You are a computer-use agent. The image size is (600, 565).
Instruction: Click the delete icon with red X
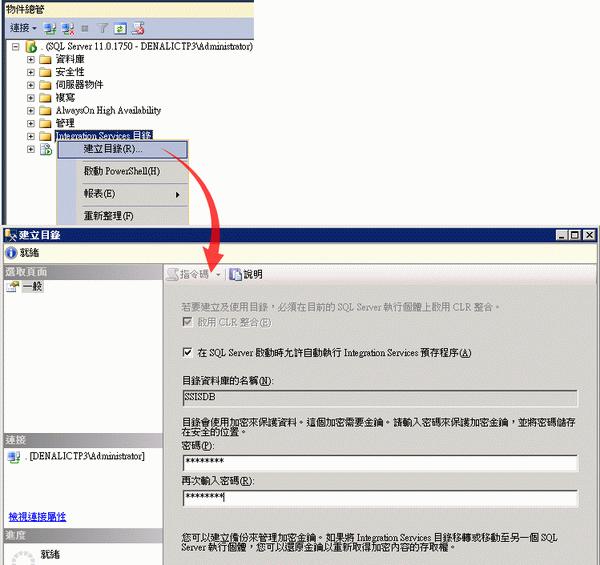point(138,28)
